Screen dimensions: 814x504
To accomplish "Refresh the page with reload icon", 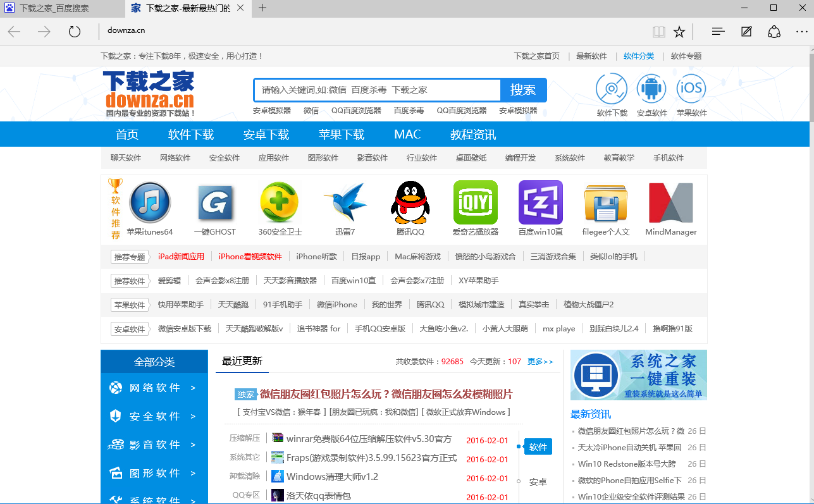I will click(75, 32).
